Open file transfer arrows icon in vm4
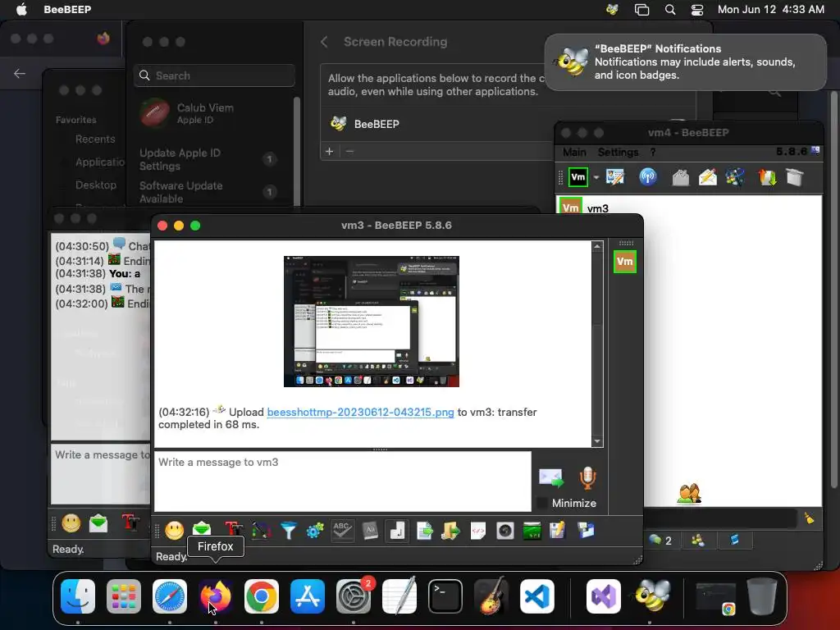Screen dimensions: 840x630 coord(768,177)
